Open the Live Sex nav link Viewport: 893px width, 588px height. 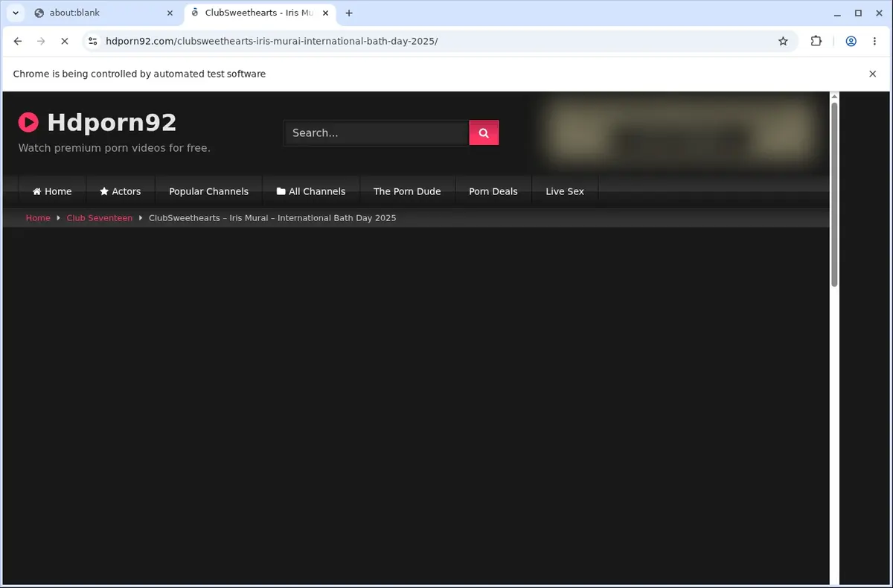click(x=565, y=191)
